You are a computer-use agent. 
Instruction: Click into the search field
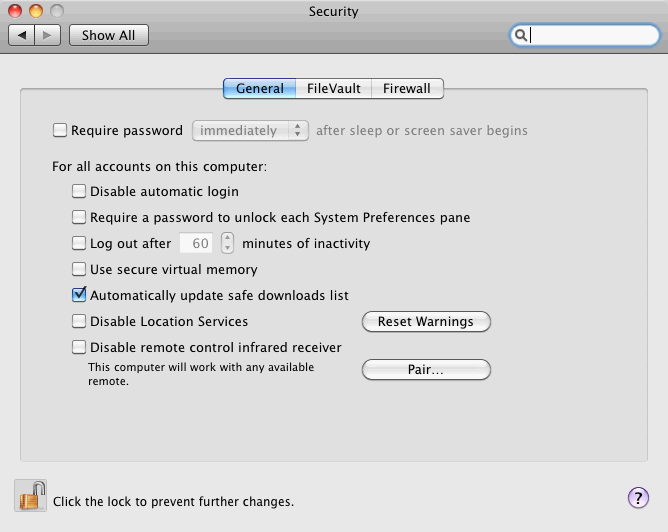(592, 35)
